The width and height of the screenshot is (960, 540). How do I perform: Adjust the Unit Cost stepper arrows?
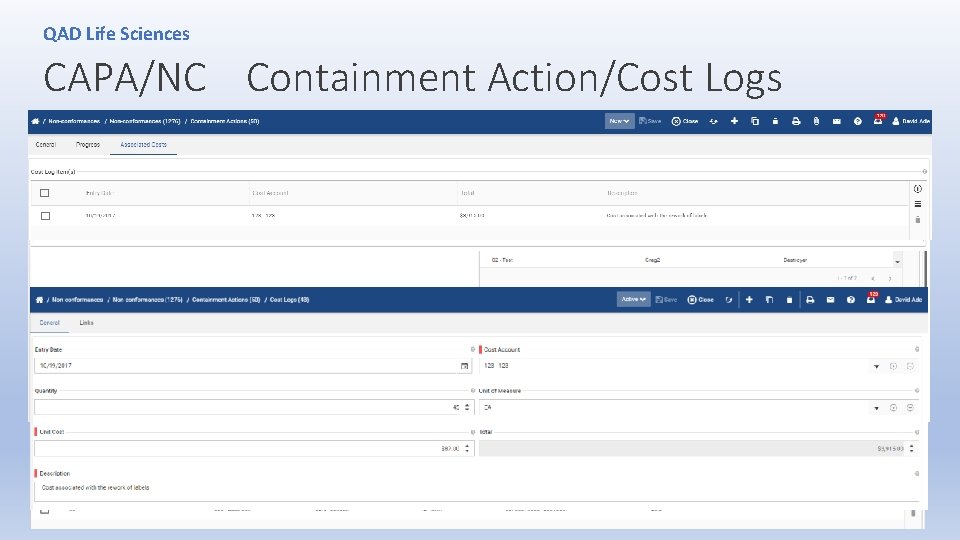click(467, 449)
